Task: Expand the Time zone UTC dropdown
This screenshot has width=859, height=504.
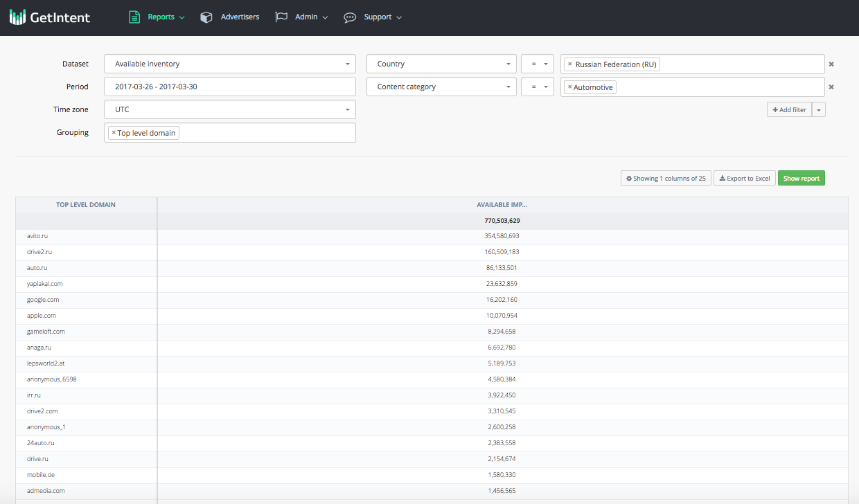Action: [229, 109]
